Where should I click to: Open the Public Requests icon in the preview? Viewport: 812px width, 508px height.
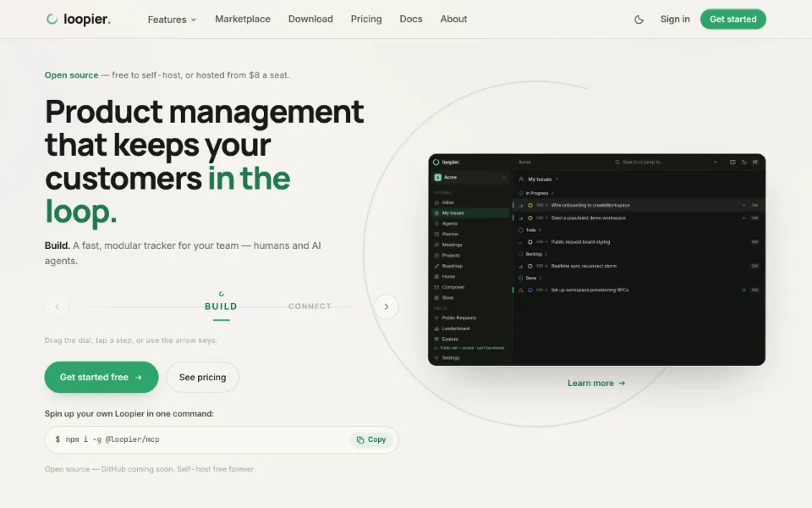pos(436,317)
